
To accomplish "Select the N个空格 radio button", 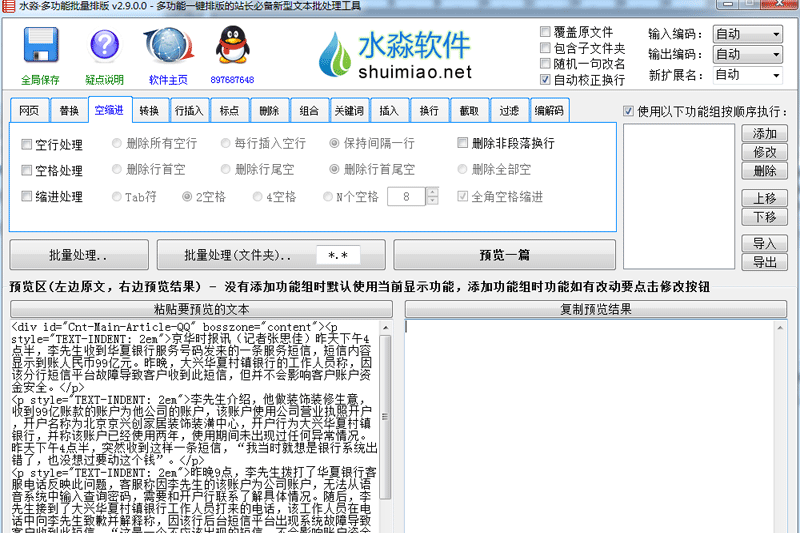I will (x=328, y=196).
